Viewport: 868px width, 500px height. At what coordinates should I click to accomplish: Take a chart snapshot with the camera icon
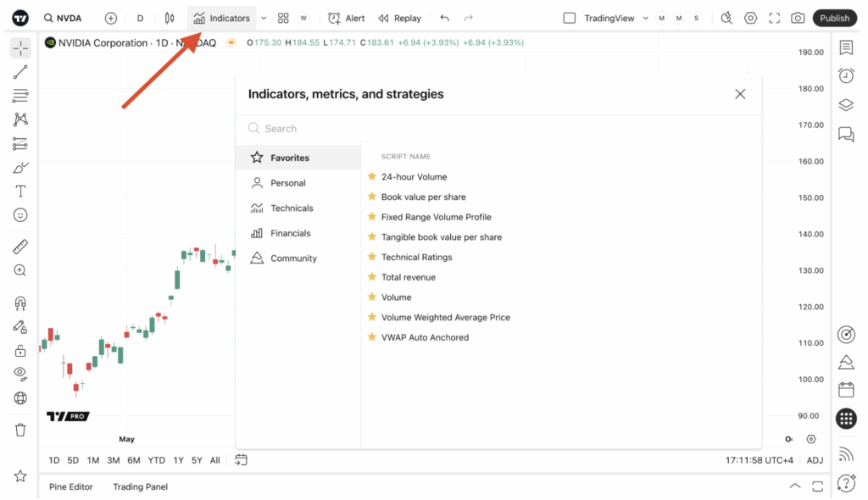797,17
